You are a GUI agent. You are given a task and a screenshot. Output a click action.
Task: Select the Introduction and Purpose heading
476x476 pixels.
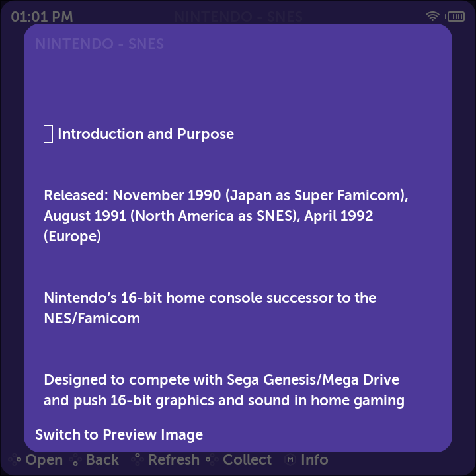(145, 134)
